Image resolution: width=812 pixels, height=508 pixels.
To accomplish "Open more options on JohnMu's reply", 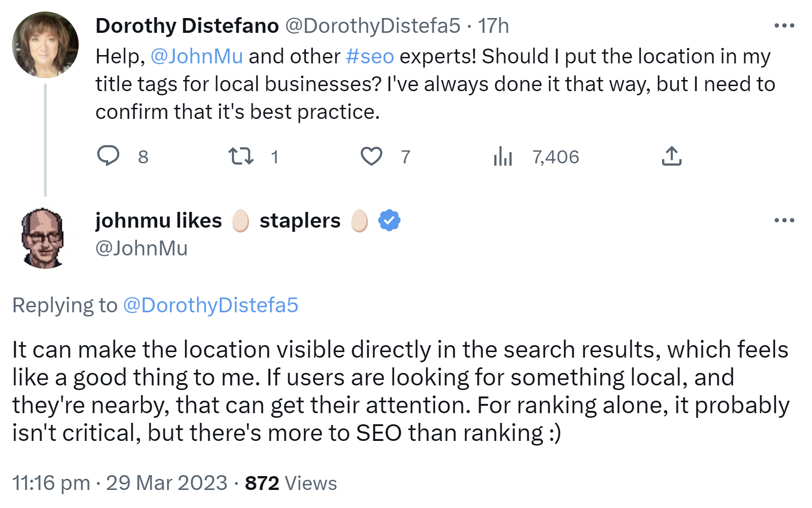I will [784, 220].
